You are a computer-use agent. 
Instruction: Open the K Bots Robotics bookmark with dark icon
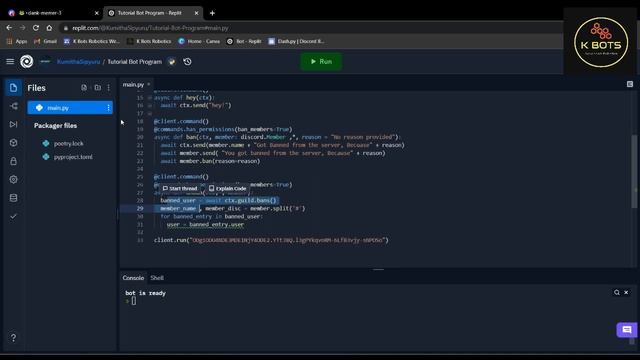149,41
